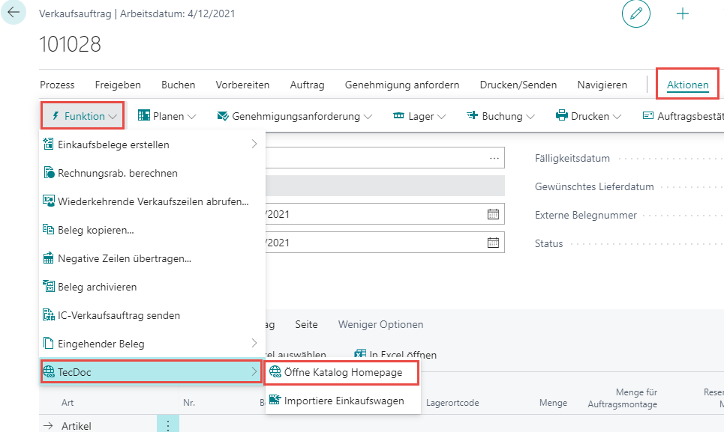Viewport: 724px width, 432px height.
Task: Choose Einkaufsbelege erstellen menu entry
Action: pos(152,144)
